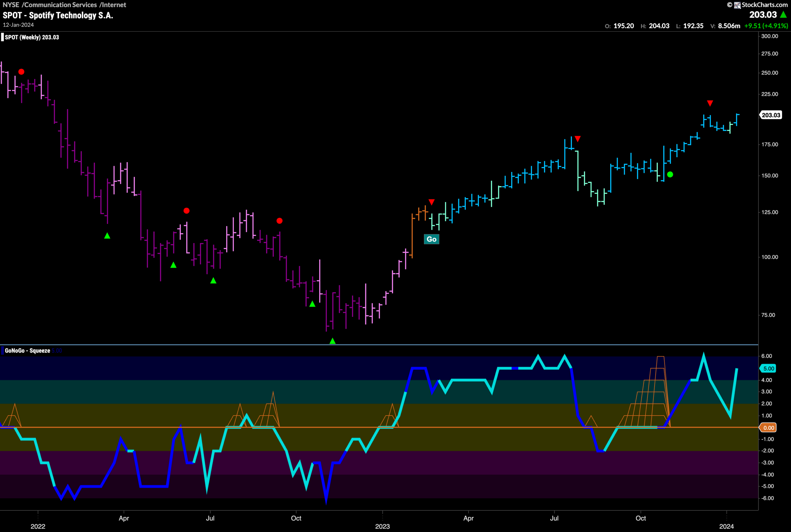Click the 2023 year label on time axis
This screenshot has height=532, width=791.
[x=382, y=526]
